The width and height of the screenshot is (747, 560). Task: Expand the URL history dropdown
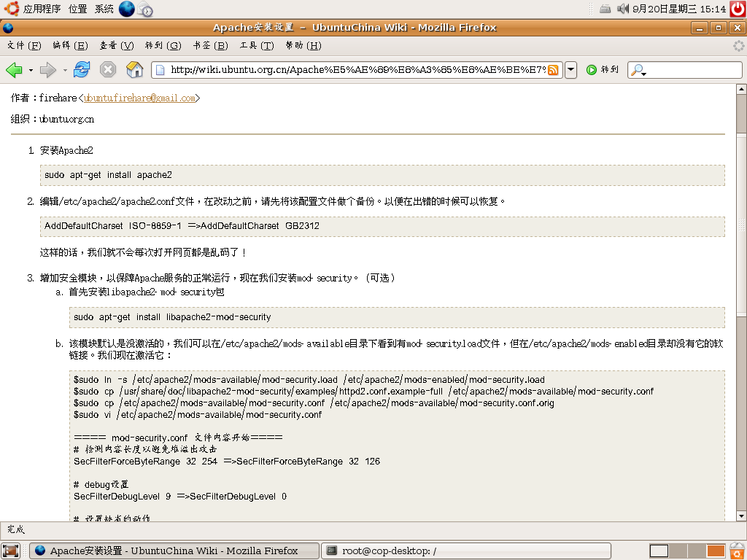570,70
